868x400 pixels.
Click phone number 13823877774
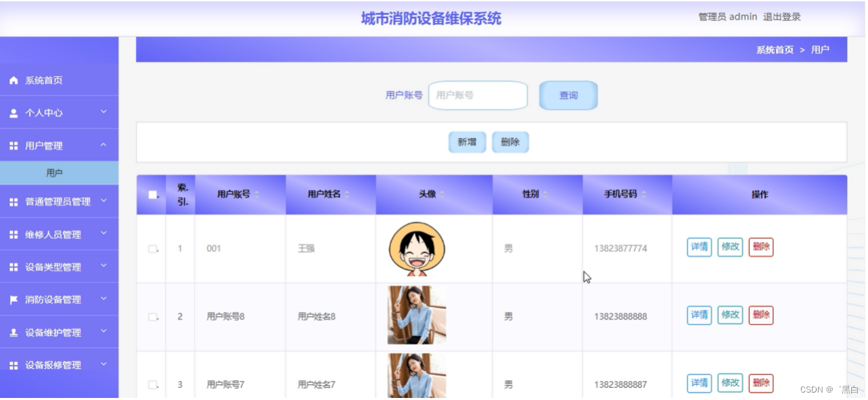[620, 249]
